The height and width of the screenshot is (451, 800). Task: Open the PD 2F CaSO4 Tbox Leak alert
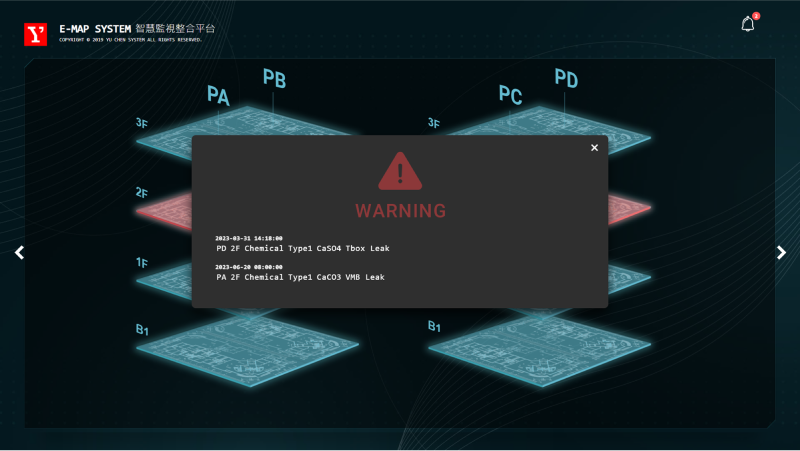[302, 248]
